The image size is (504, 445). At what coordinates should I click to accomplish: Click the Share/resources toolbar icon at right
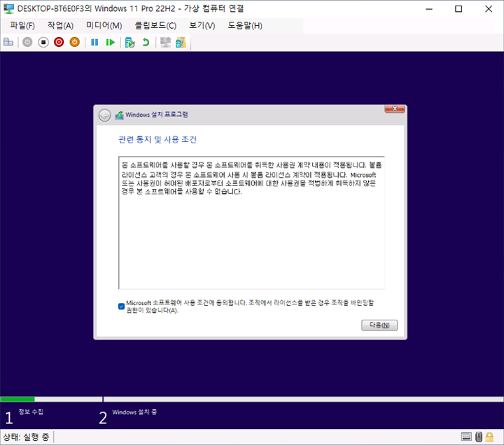click(181, 42)
